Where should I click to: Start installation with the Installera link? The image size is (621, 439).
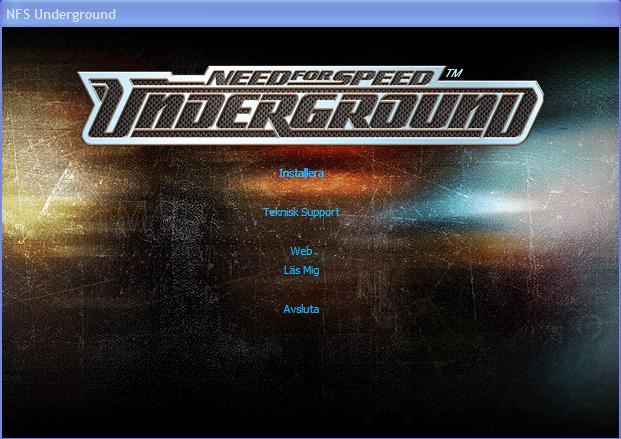(x=301, y=173)
